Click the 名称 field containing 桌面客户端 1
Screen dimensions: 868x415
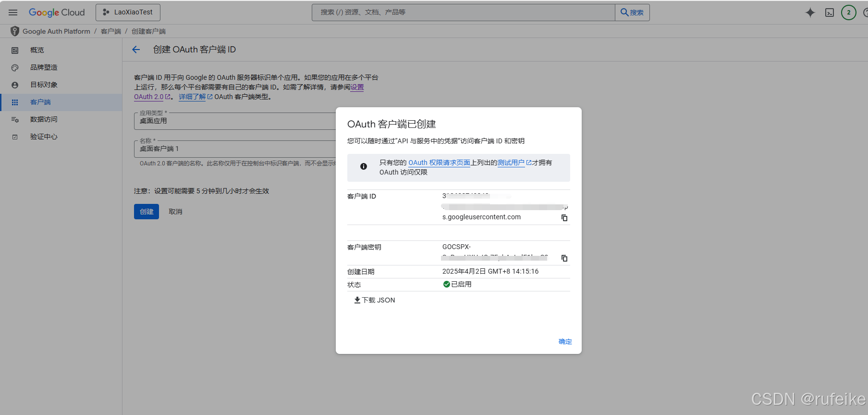coord(235,149)
